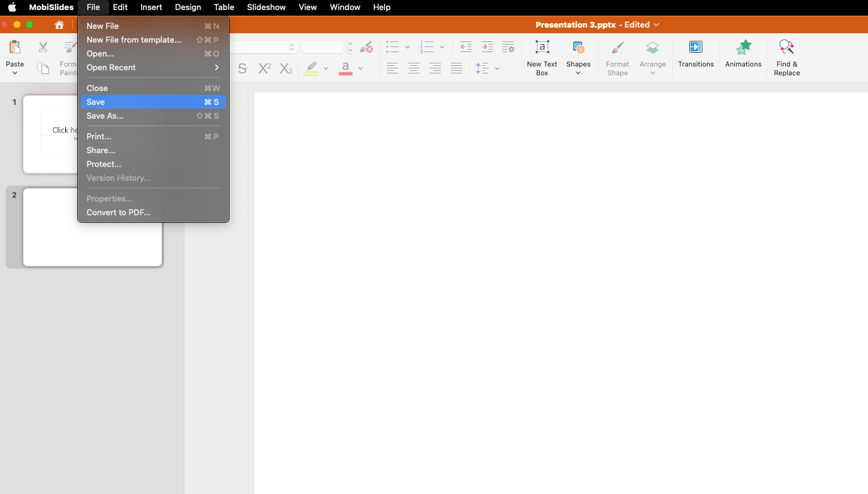The image size is (868, 494).
Task: Apply superscript formatting
Action: [265, 68]
